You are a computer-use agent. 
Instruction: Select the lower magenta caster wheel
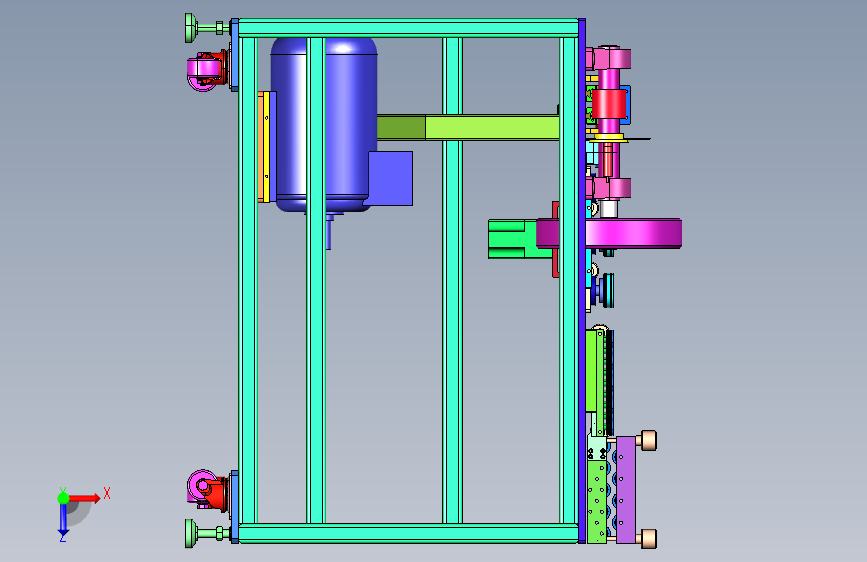point(201,487)
